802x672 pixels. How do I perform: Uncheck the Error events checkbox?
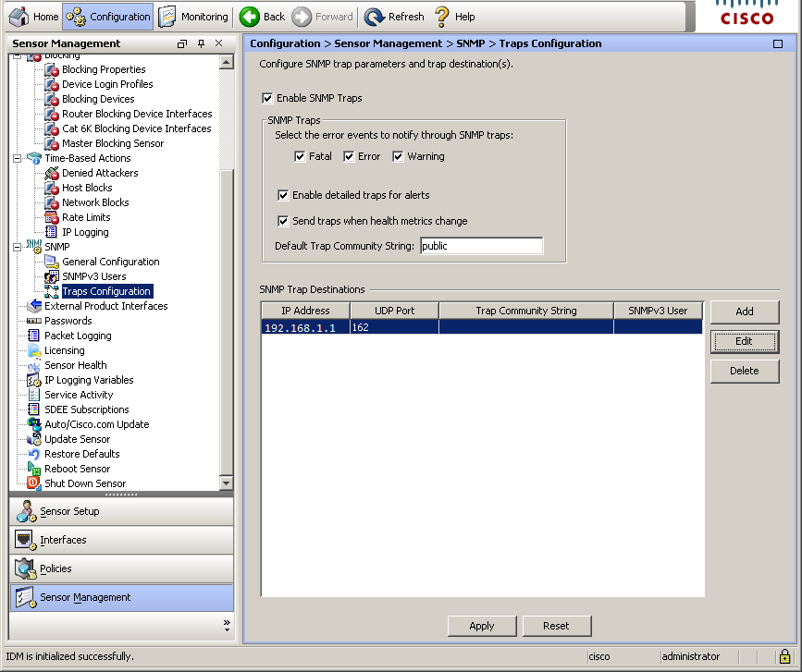tap(349, 156)
